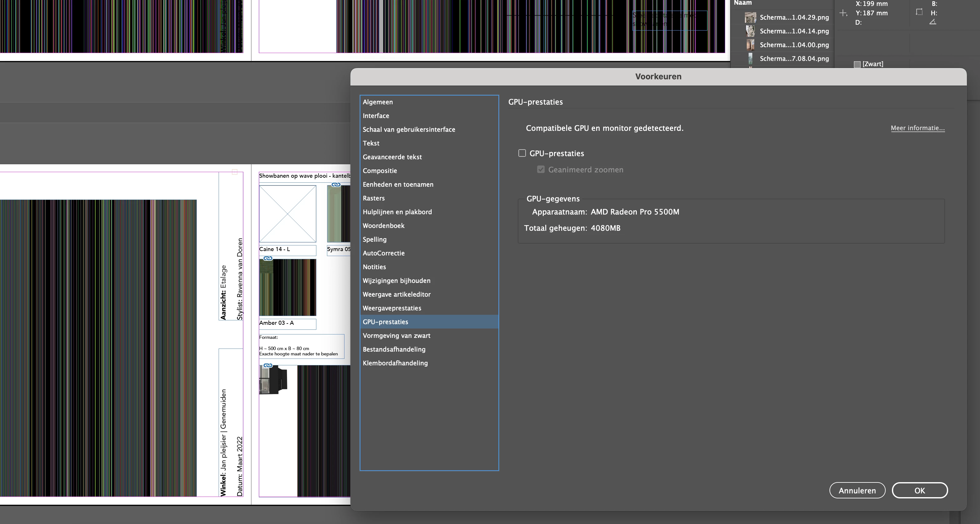The height and width of the screenshot is (524, 980).
Task: Click the angle icon in the Info panel
Action: 933,22
